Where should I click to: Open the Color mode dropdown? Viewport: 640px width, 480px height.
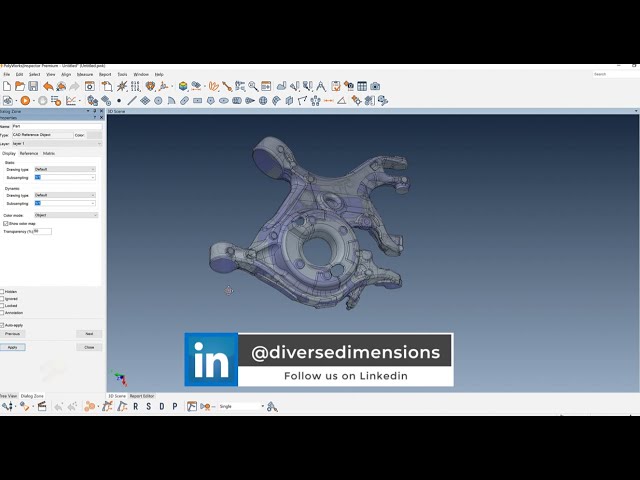66,215
